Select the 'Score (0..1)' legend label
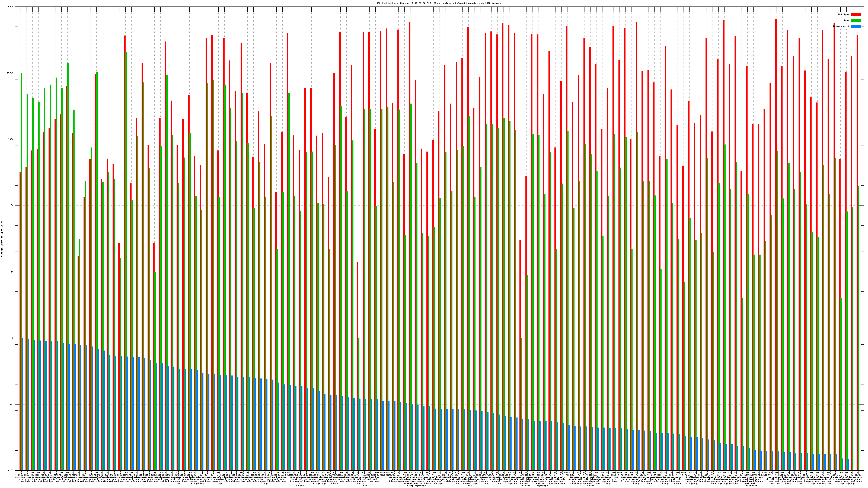The height and width of the screenshot is (488, 868). (x=841, y=26)
